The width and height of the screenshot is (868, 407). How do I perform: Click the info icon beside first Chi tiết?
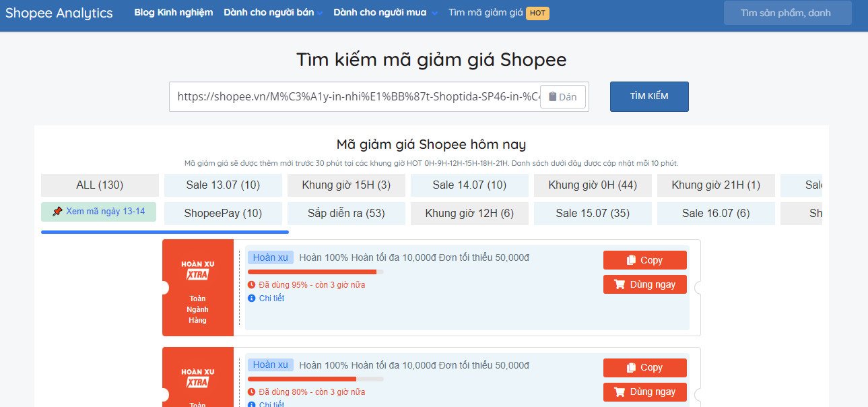coord(251,299)
